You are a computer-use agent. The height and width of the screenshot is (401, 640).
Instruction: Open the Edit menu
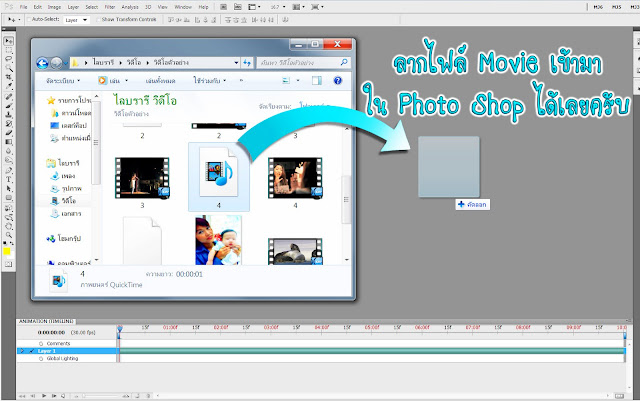[38, 7]
